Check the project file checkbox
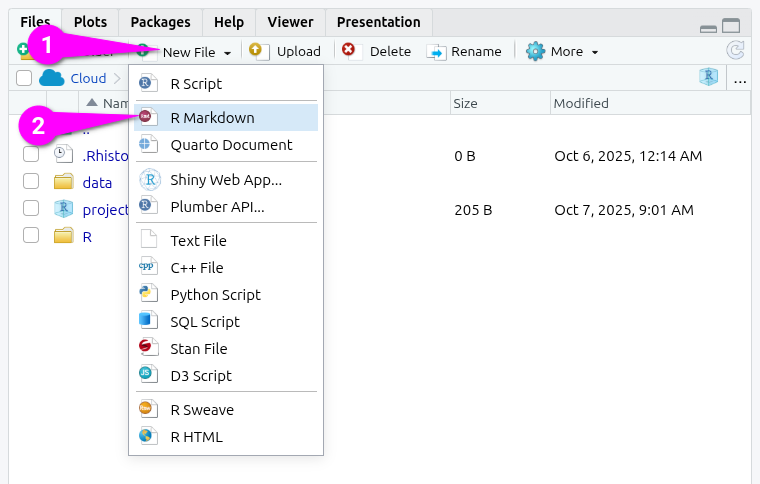The height and width of the screenshot is (484, 760). point(31,208)
